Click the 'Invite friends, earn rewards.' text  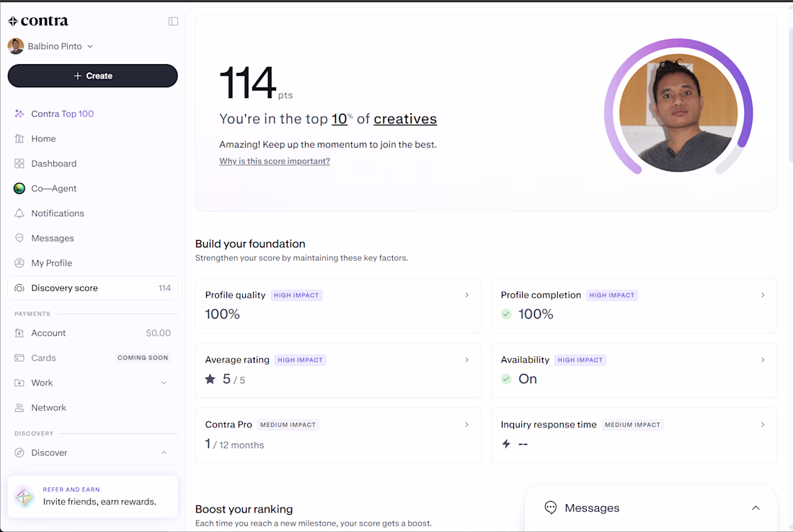[99, 502]
